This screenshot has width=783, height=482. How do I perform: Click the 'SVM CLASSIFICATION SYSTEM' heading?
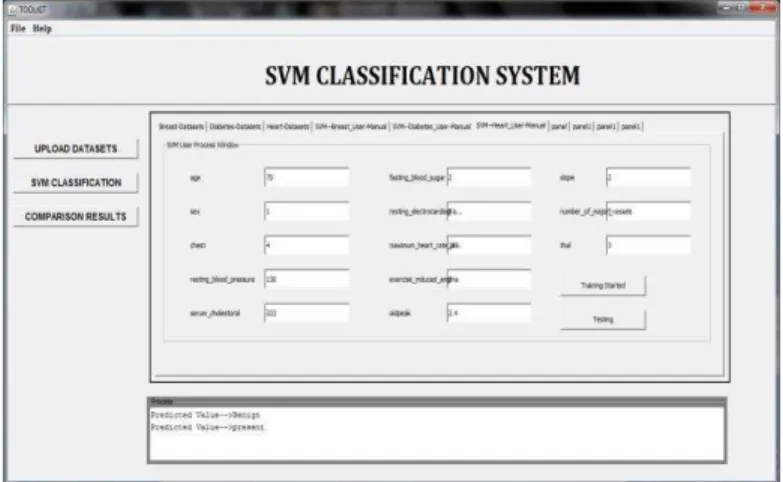(422, 76)
